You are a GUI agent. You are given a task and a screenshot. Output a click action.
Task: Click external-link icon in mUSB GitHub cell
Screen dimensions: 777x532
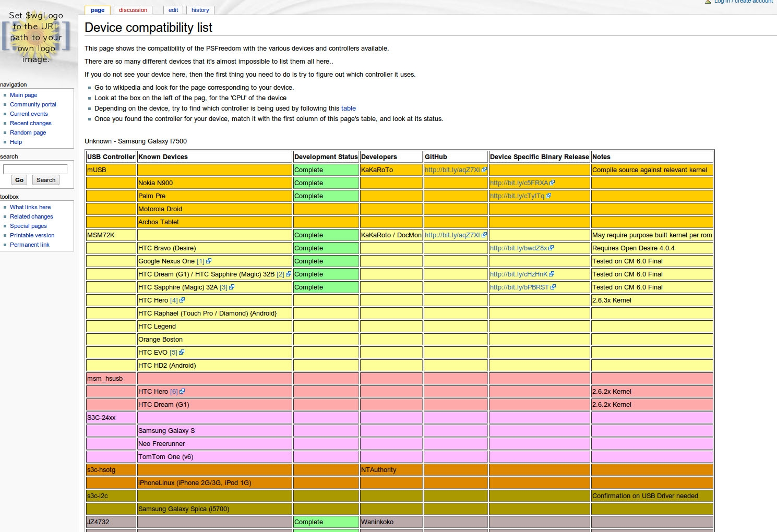point(484,170)
